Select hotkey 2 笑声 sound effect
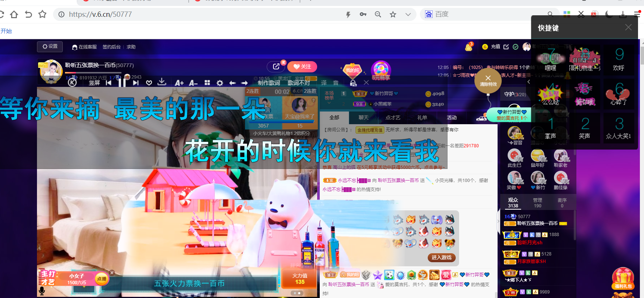This screenshot has height=298, width=644. 585,128
